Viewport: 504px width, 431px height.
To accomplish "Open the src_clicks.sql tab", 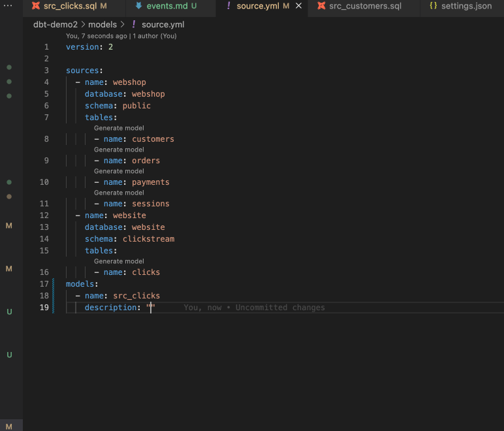I will point(73,6).
